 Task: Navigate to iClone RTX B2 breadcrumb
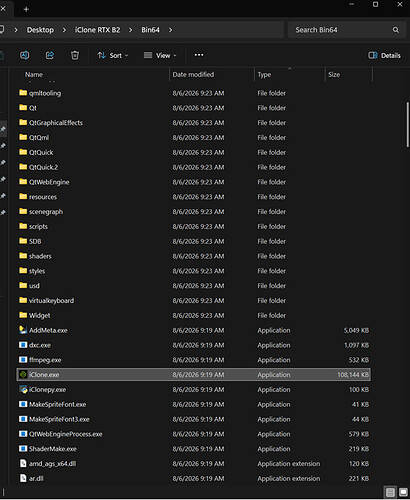[x=97, y=30]
